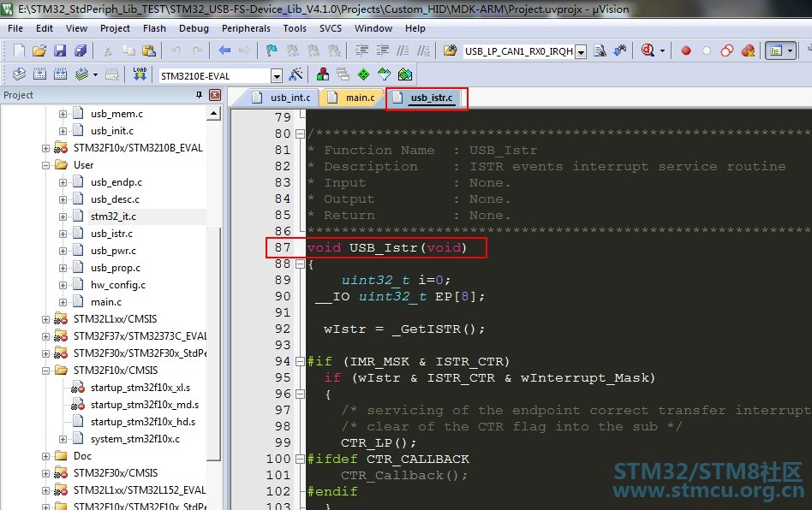Screen dimensions: 812x510
Task: Save all files with the multi-floppy icon
Action: tap(81, 50)
